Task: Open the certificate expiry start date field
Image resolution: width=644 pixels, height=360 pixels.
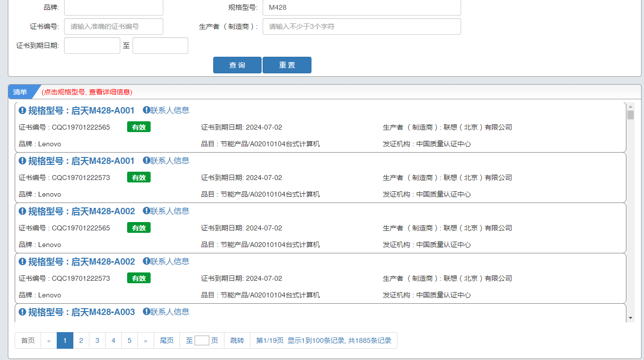Action: (92, 45)
